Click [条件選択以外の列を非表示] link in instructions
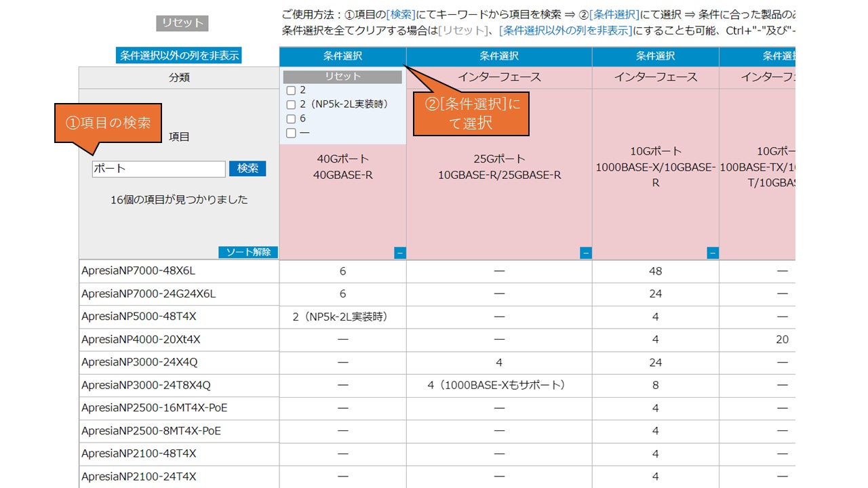 (566, 30)
